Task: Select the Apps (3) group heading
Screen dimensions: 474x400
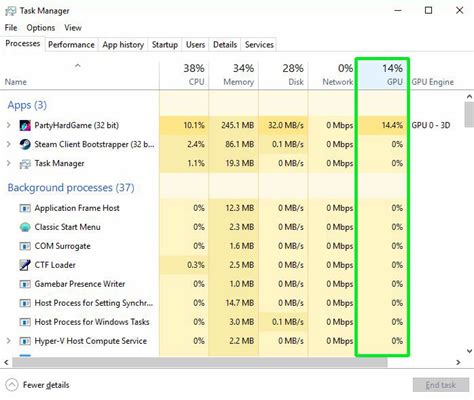Action: click(27, 105)
